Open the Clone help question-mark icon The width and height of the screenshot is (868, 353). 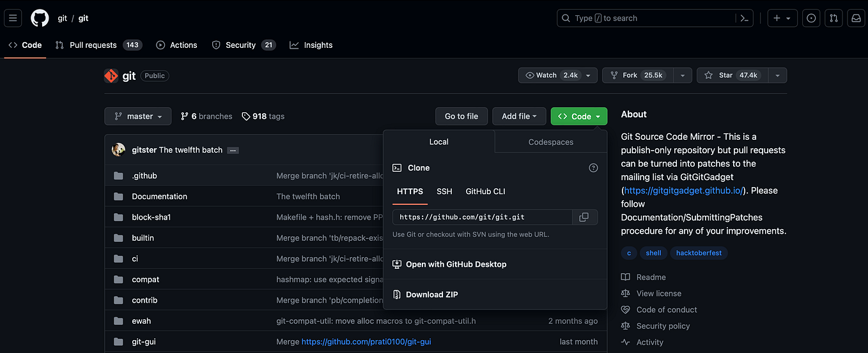pyautogui.click(x=593, y=168)
